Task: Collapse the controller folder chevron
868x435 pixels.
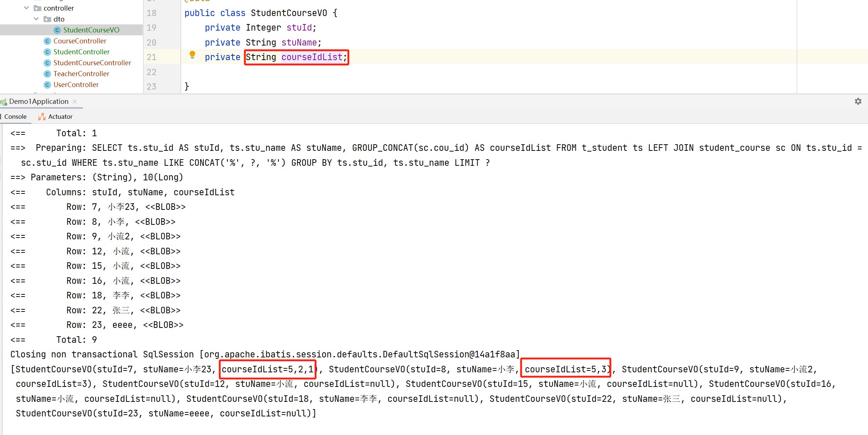Action: click(26, 8)
